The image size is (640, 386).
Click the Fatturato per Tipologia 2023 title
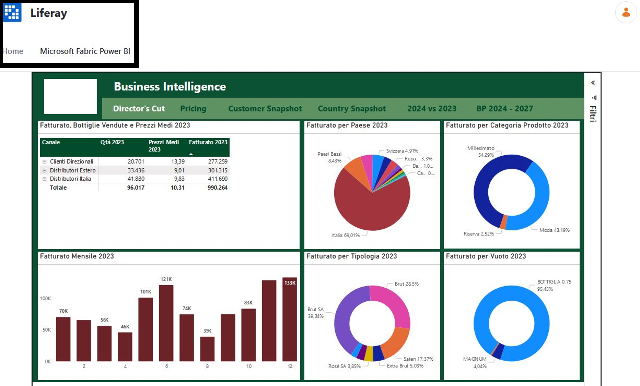pyautogui.click(x=351, y=256)
